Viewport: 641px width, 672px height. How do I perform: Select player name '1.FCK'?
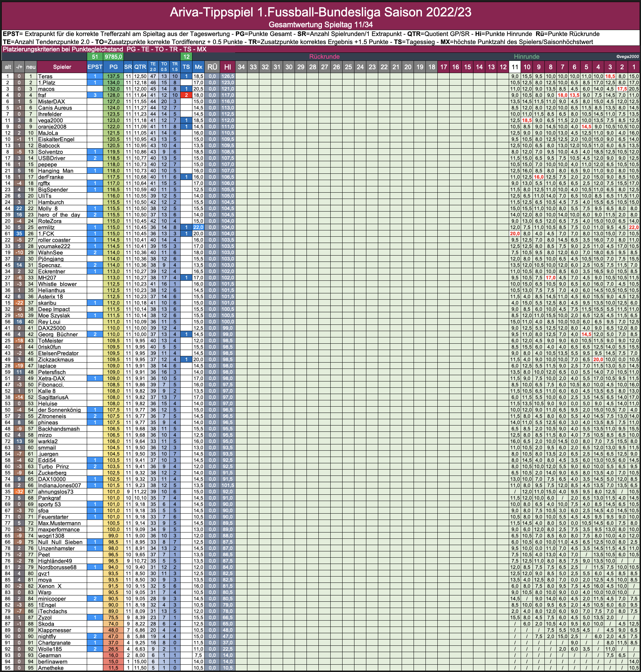click(46, 234)
